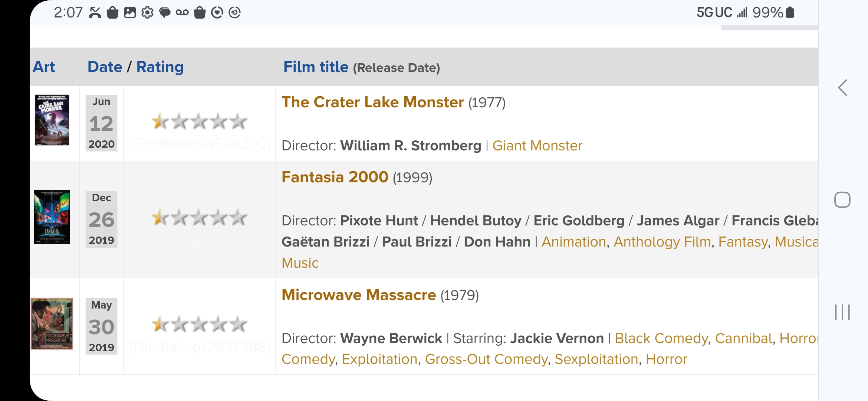
Task: Click the Microwave Massacre poster thumbnail
Action: pos(52,324)
